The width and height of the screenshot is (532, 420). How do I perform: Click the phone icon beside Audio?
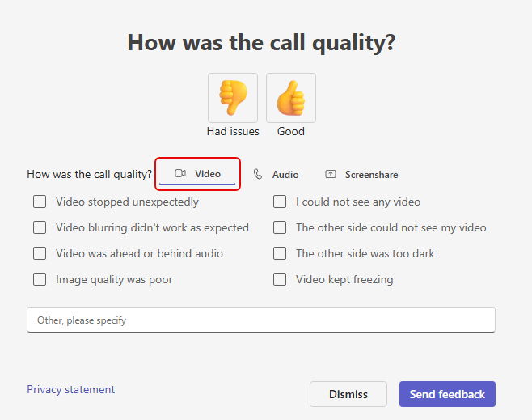point(258,174)
